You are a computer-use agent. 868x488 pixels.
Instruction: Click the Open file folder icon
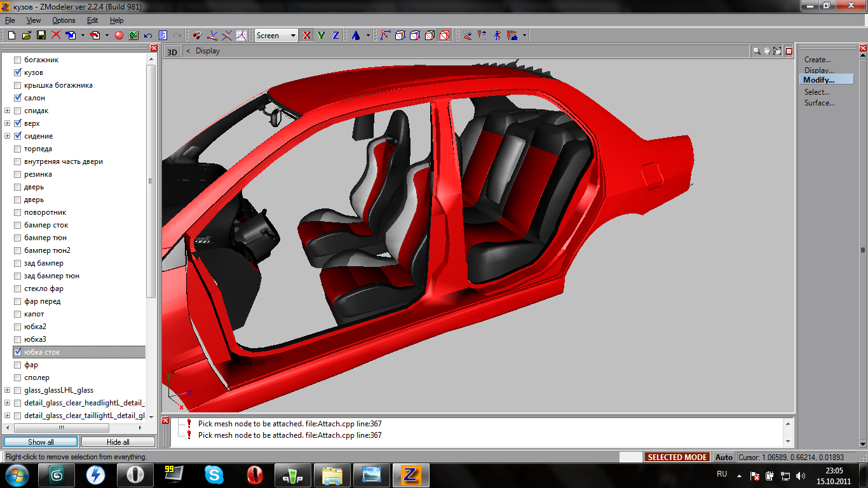coord(26,36)
